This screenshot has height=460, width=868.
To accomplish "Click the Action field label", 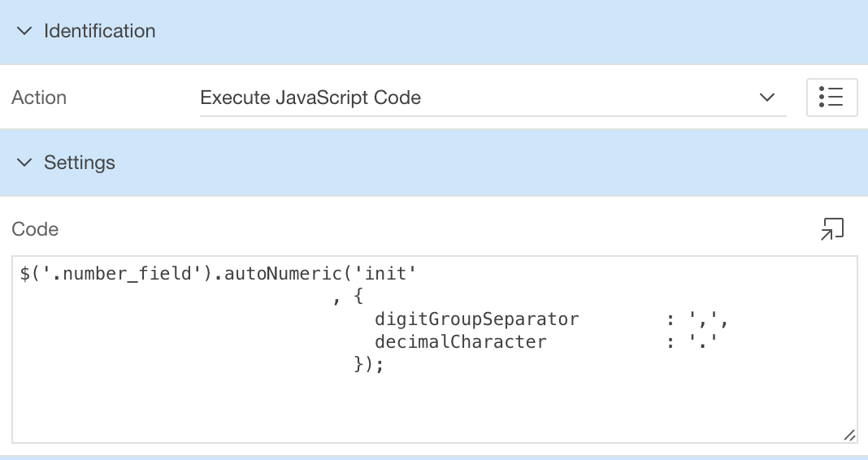I will coord(39,98).
